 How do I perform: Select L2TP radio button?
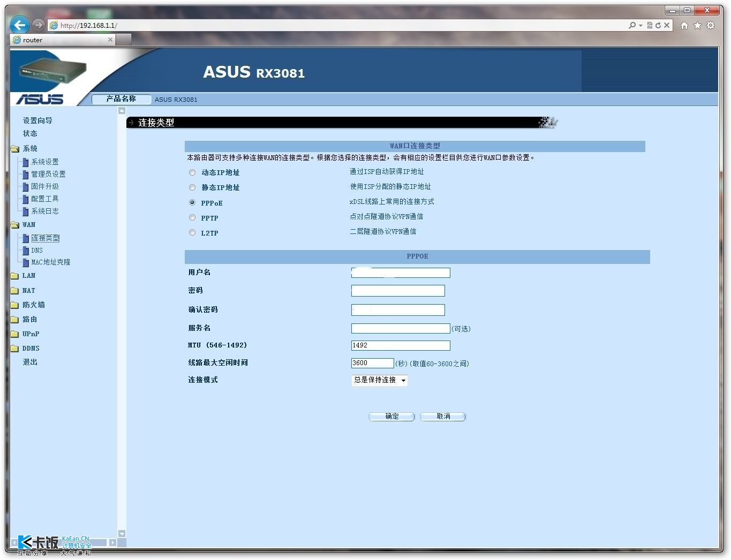click(192, 232)
